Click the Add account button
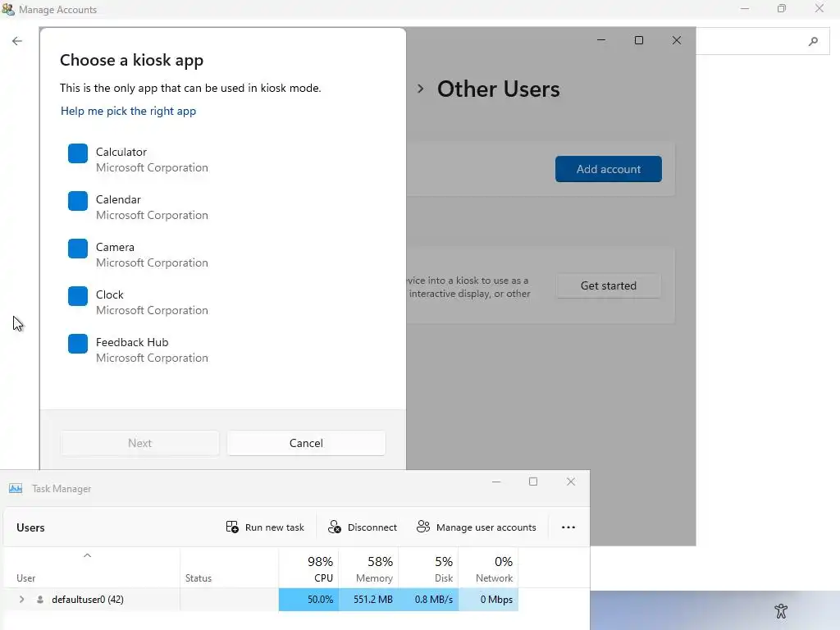This screenshot has height=630, width=840. click(x=609, y=169)
